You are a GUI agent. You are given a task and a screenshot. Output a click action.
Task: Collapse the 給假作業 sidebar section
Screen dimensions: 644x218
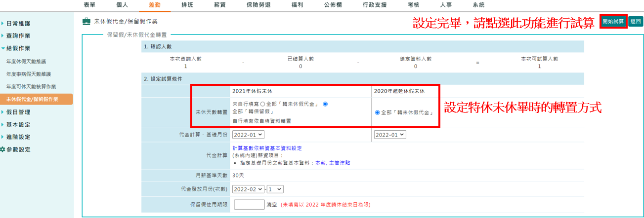[18, 48]
